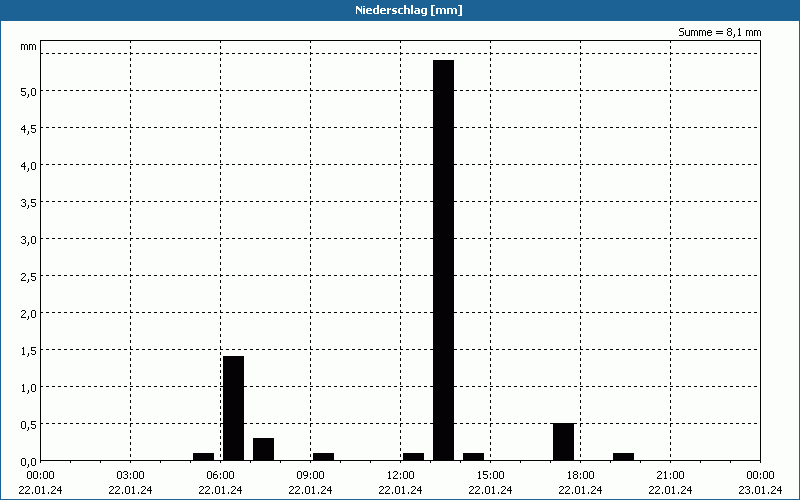Click the small bar just after 12:00

(413, 457)
